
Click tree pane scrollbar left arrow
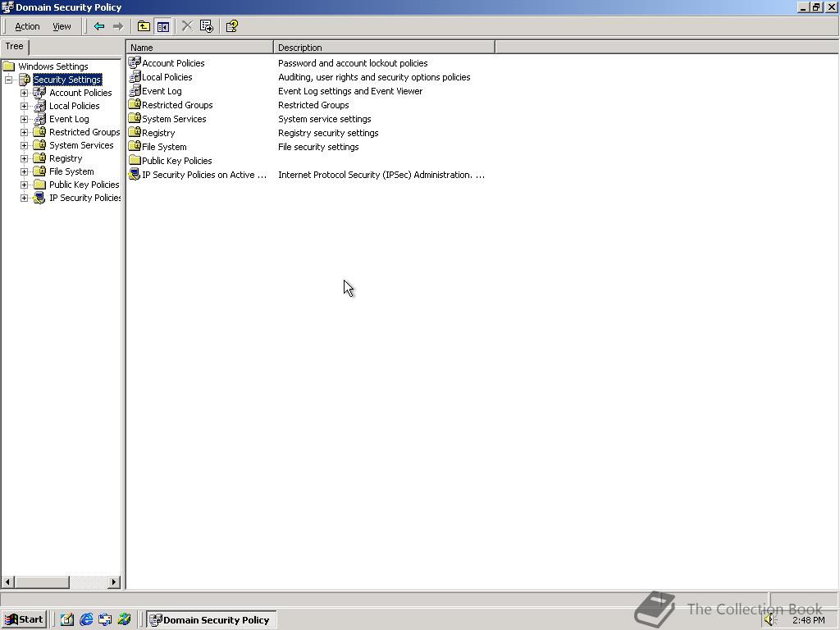7,582
